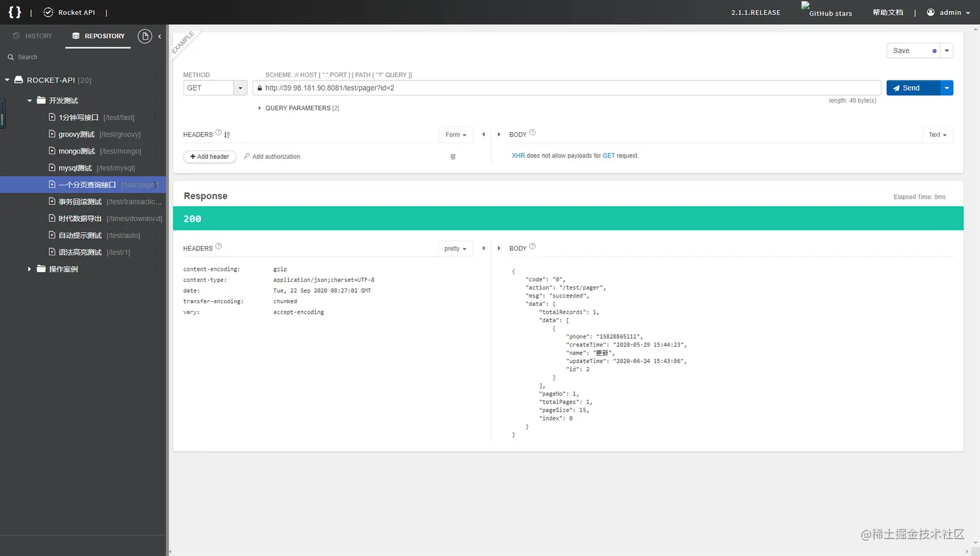Click the 200 status bar
Viewport: 980px width, 556px height.
click(568, 218)
